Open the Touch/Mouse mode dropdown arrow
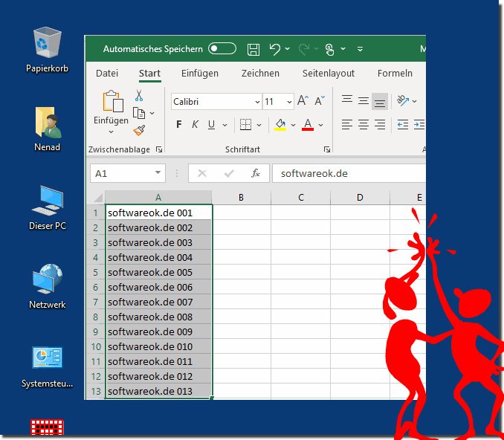504x440 pixels. click(x=343, y=49)
